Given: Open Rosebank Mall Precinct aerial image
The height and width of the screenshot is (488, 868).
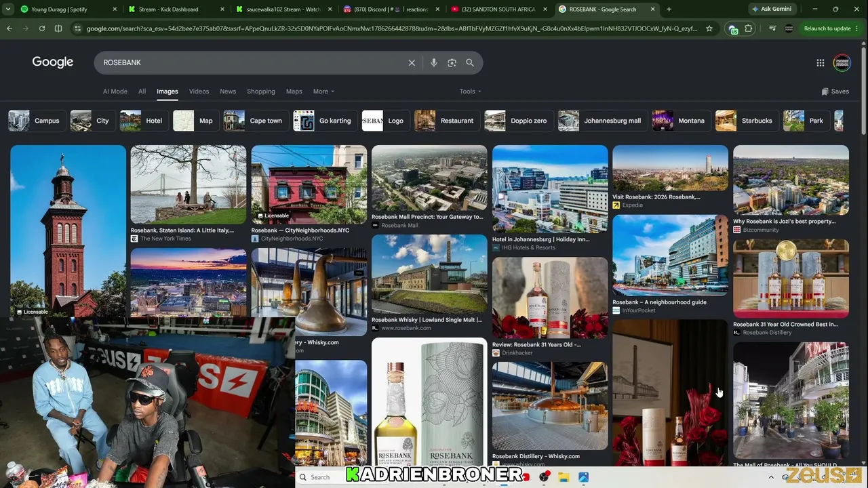Looking at the screenshot, I should 429,178.
